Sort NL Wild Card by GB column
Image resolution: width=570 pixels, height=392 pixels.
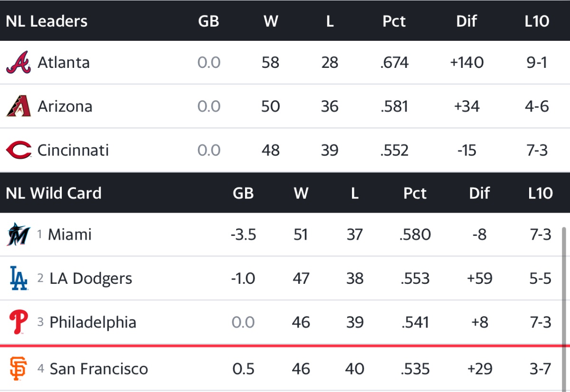pyautogui.click(x=243, y=193)
